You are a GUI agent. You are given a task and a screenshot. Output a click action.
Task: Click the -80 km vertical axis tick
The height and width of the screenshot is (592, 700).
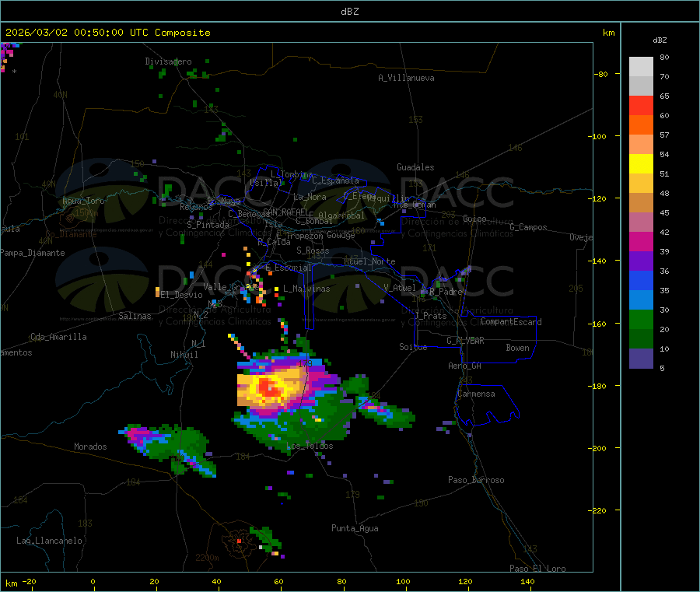pyautogui.click(x=600, y=74)
